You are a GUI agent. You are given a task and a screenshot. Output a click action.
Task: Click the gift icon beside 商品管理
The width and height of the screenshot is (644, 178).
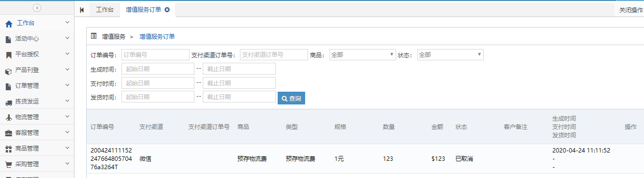click(x=8, y=149)
